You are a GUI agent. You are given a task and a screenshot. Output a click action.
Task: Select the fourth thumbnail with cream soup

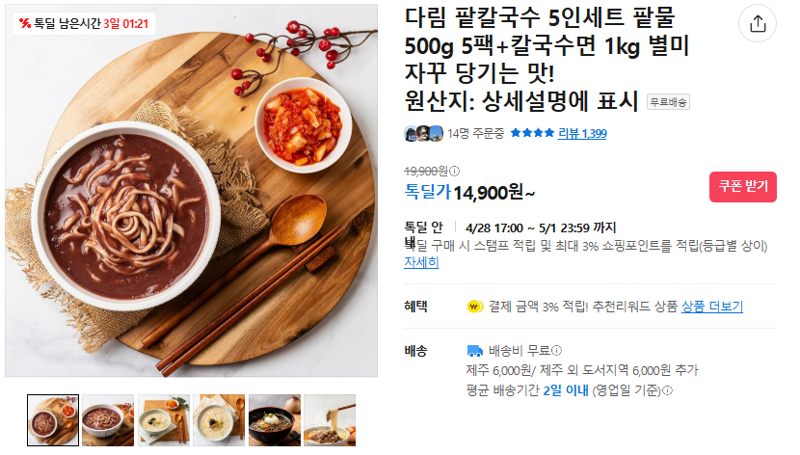click(x=219, y=420)
